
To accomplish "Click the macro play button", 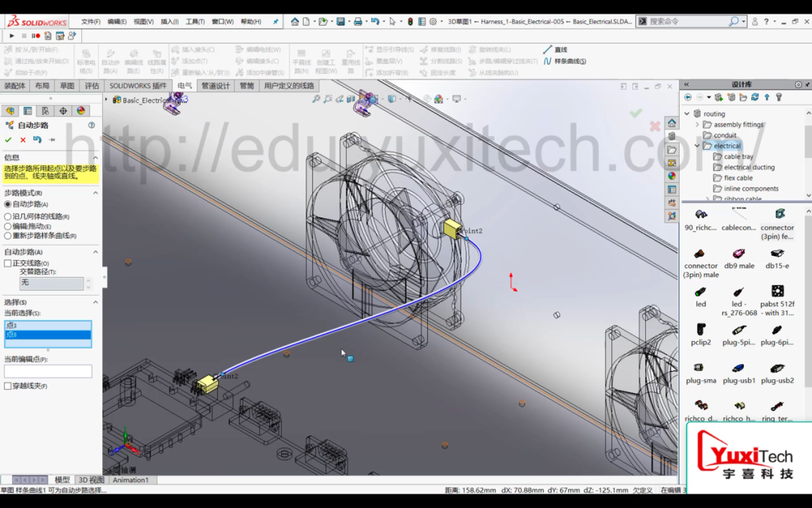I will click(x=11, y=36).
